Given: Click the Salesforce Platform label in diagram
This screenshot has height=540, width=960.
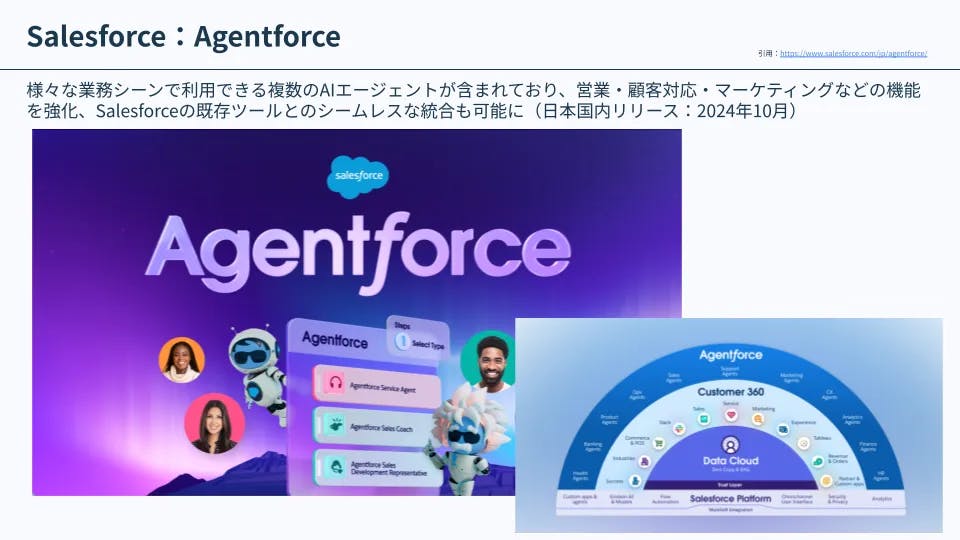Looking at the screenshot, I should tap(730, 499).
